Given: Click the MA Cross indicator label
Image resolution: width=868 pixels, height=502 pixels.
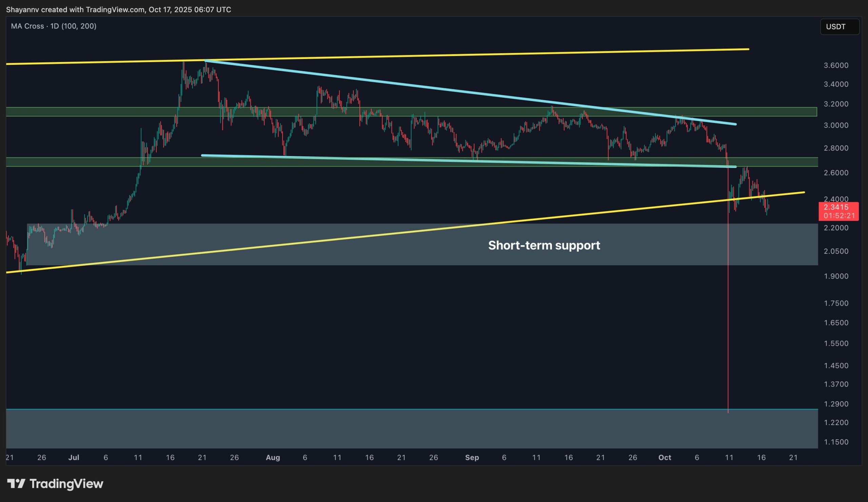Looking at the screenshot, I should click(x=53, y=26).
